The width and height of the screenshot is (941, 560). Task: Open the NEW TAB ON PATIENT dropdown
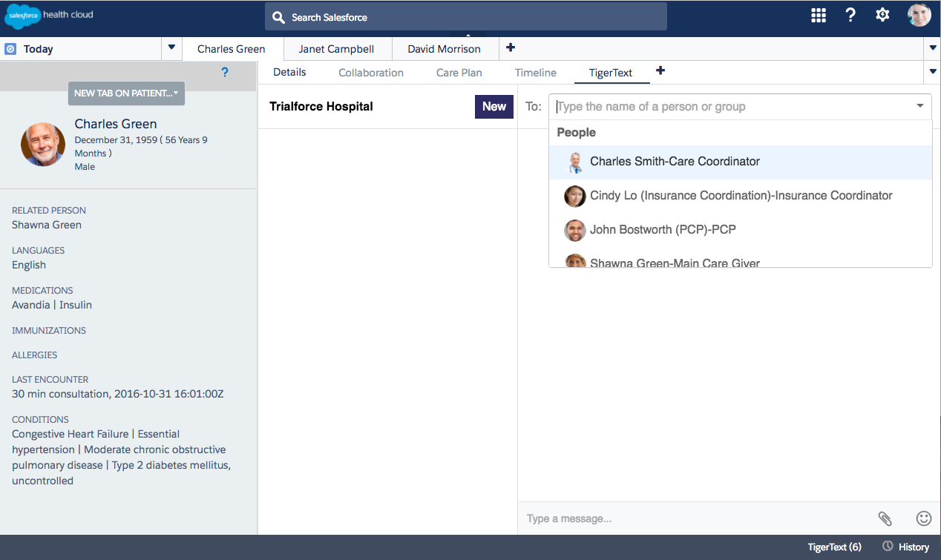point(125,93)
